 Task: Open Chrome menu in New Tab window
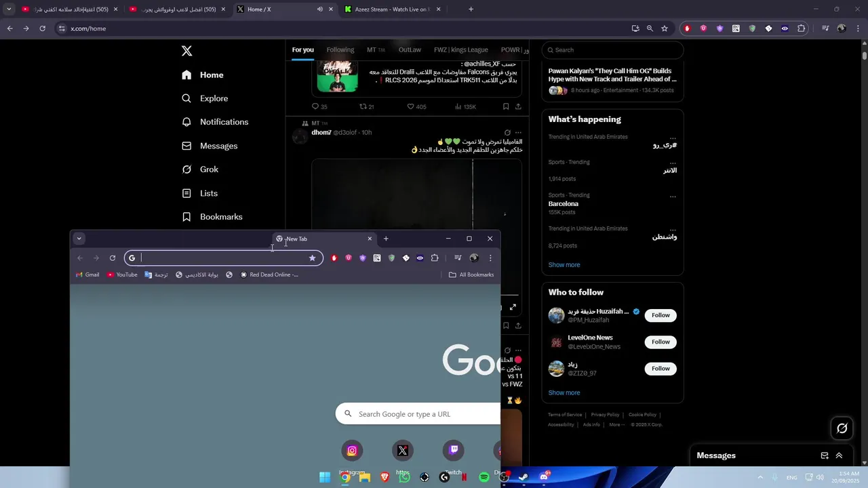(x=490, y=258)
